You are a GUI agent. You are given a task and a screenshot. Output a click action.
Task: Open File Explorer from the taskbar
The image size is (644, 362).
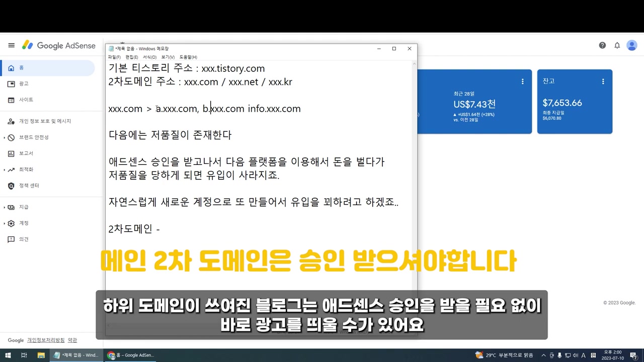point(41,355)
